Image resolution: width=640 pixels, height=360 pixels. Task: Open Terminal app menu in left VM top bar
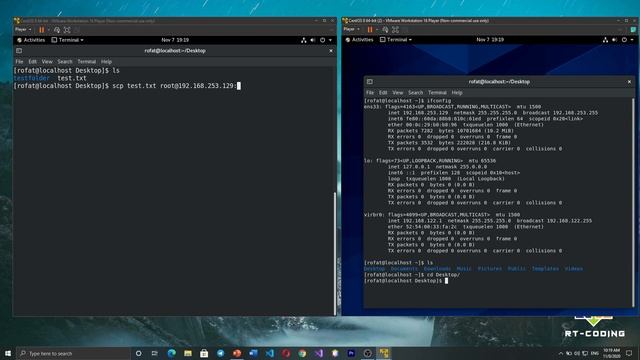(x=67, y=40)
